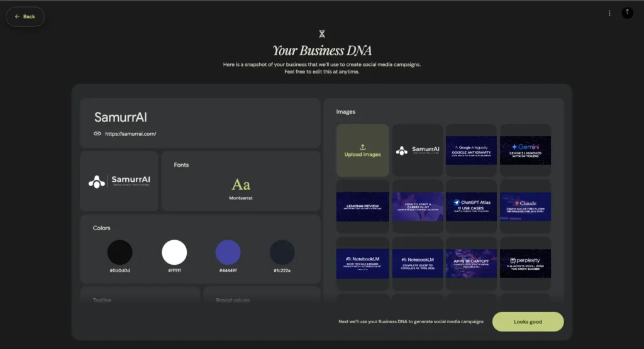The height and width of the screenshot is (349, 644).
Task: Open the user profile avatar
Action: [x=627, y=13]
